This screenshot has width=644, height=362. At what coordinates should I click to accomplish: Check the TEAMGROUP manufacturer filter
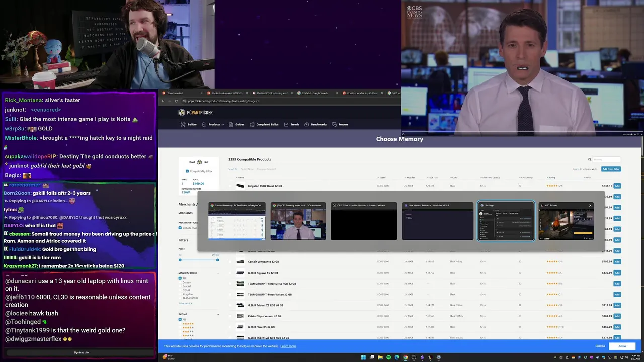(x=180, y=298)
